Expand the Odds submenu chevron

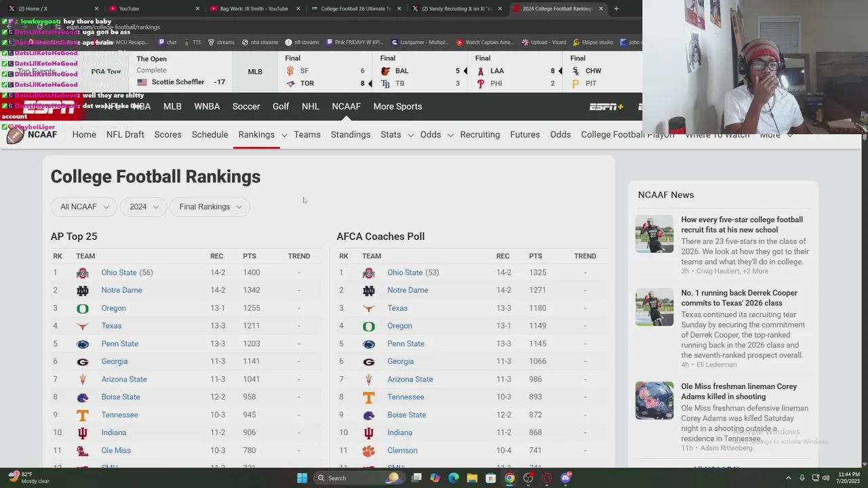pyautogui.click(x=450, y=135)
